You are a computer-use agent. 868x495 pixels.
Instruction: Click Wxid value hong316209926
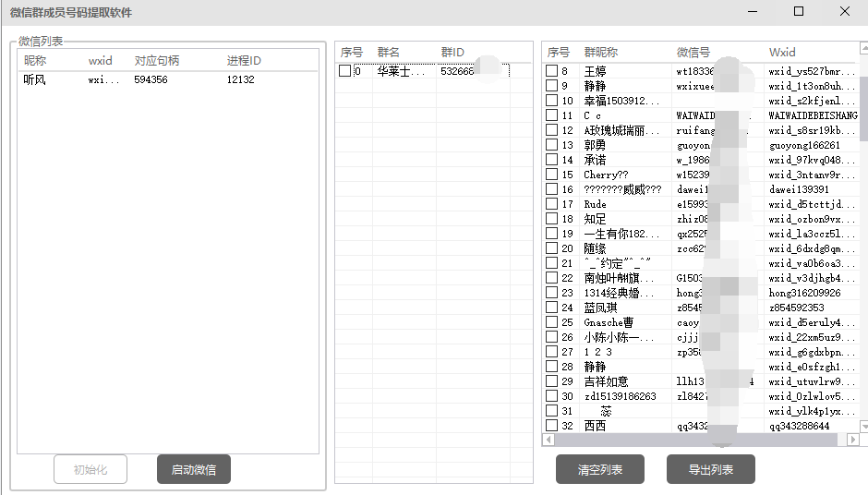[x=804, y=293]
